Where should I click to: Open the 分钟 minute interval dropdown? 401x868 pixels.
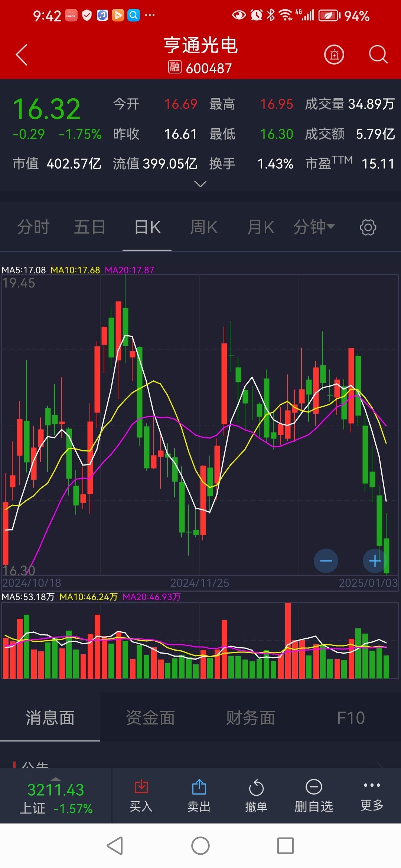click(x=314, y=227)
